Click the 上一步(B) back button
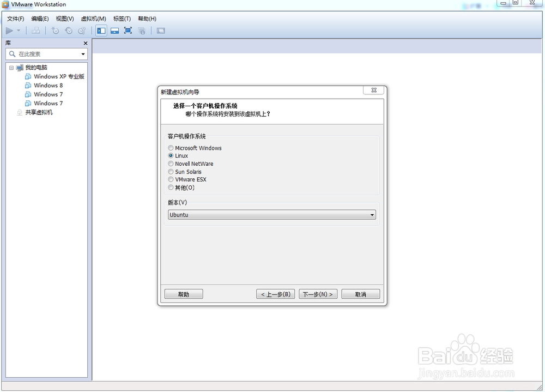 [276, 294]
